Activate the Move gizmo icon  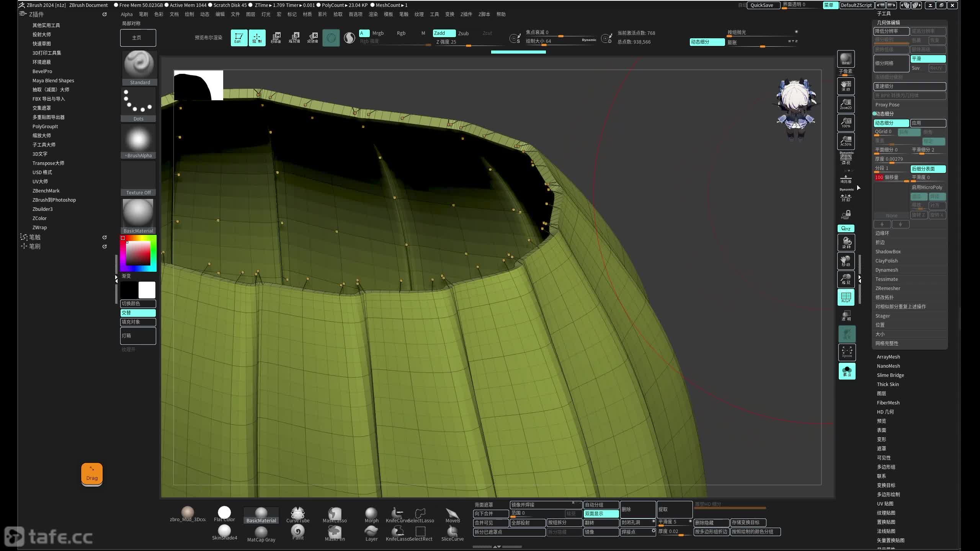pyautogui.click(x=276, y=38)
